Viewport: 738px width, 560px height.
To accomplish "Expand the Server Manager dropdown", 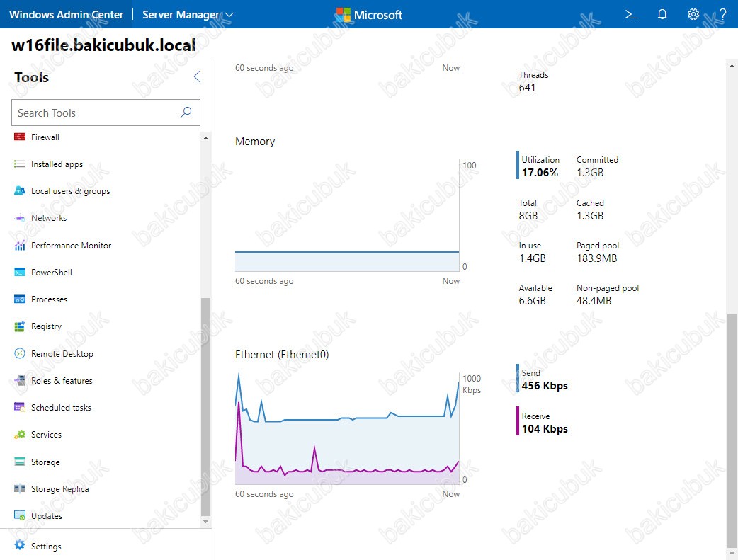I will pyautogui.click(x=188, y=15).
